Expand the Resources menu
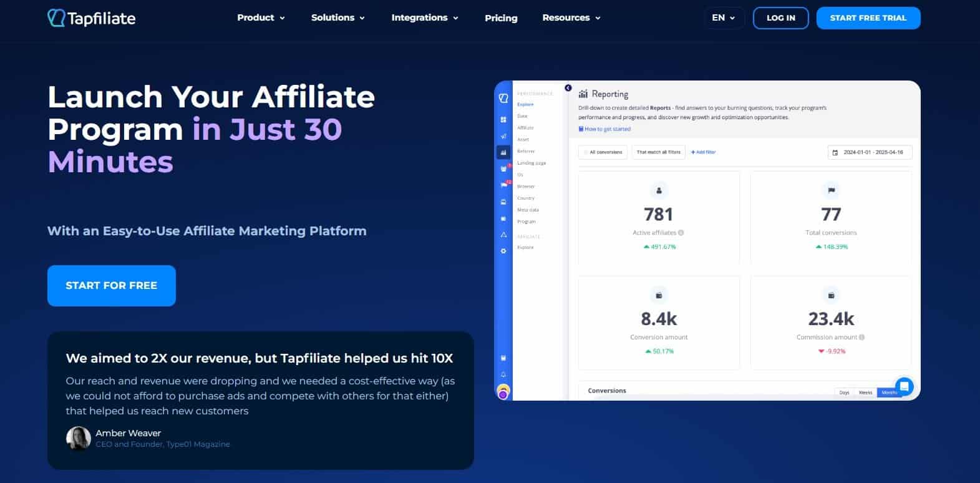980x483 pixels. [x=571, y=17]
